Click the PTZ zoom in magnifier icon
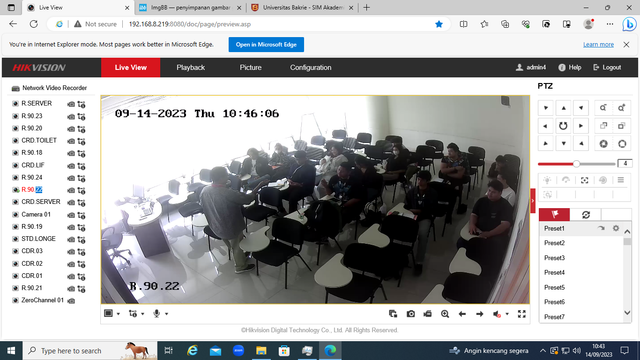The width and height of the screenshot is (640, 360). [x=621, y=108]
